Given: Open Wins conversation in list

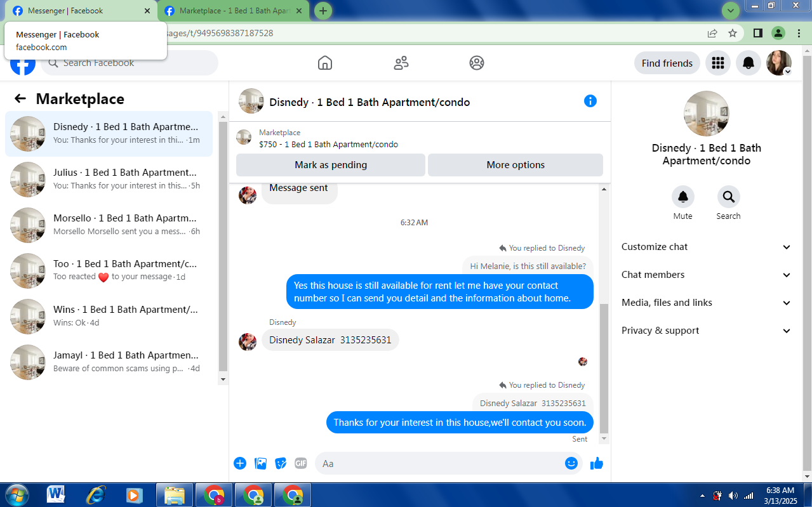Looking at the screenshot, I should tap(109, 317).
